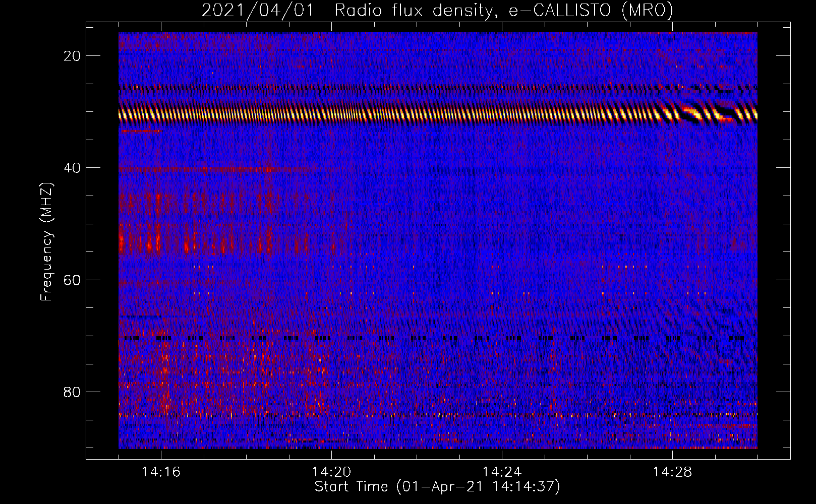Click the plot title "Radio flux density, e-CALLISTO (MRO)"
The height and width of the screenshot is (504, 816).
point(504,11)
